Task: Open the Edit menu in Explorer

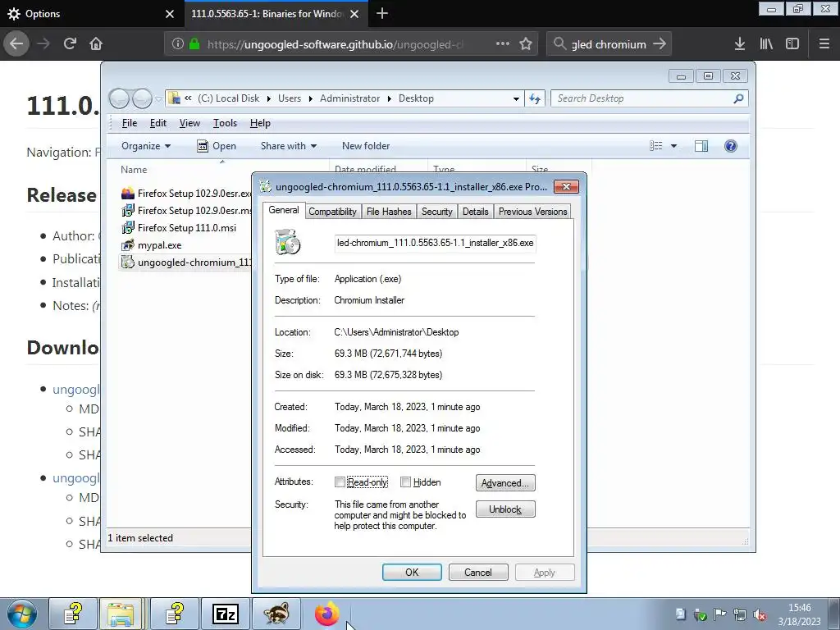Action: (x=158, y=123)
